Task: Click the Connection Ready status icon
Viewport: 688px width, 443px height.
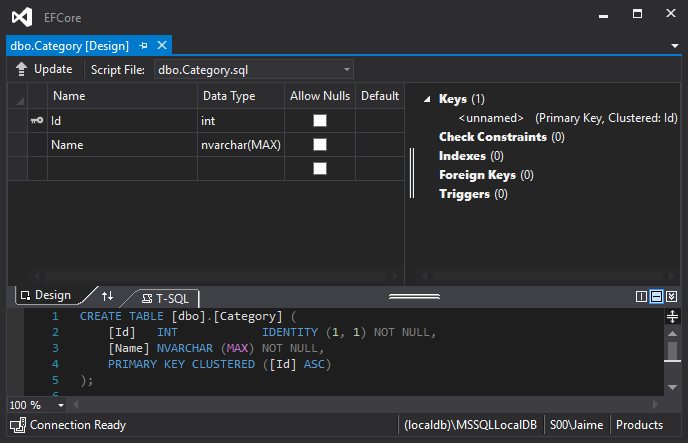Action: (x=17, y=425)
